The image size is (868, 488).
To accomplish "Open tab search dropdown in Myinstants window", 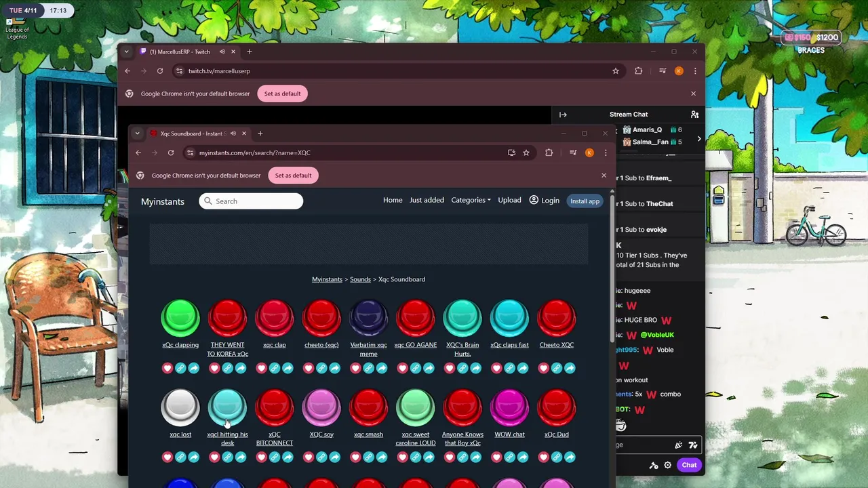I will [137, 134].
